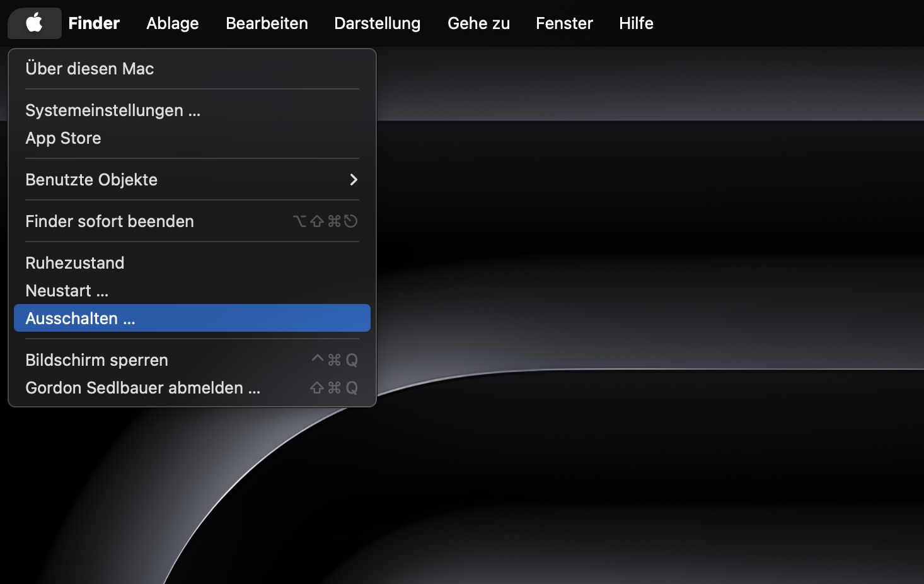Viewport: 924px width, 584px height.
Task: Open the Fenster menu
Action: pos(564,23)
